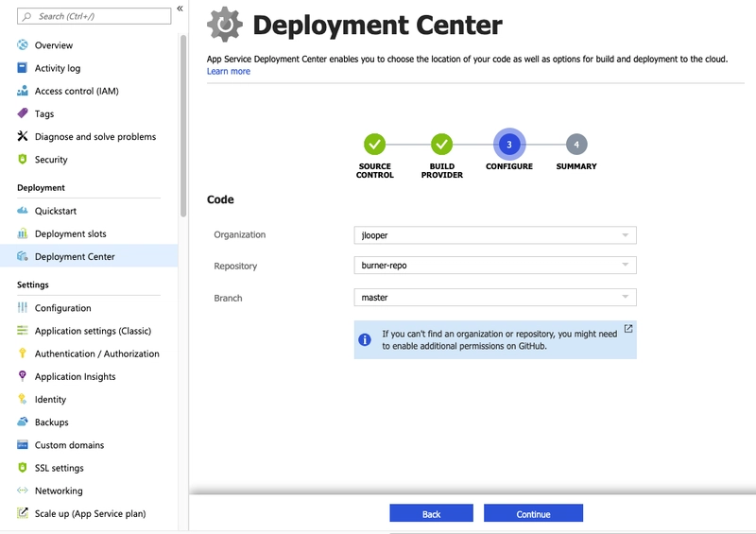Collapse the sidebar with the double chevron
Image resolution: width=756 pixels, height=534 pixels.
pos(180,9)
